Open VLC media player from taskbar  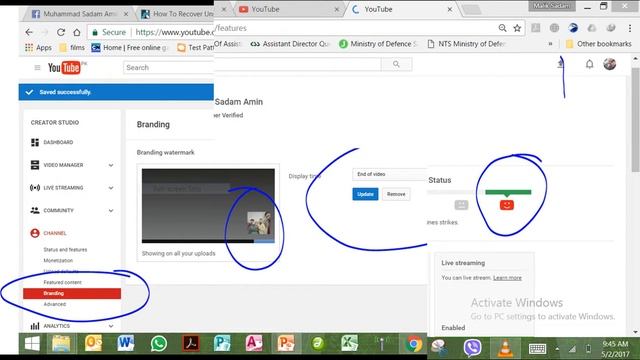pos(505,348)
